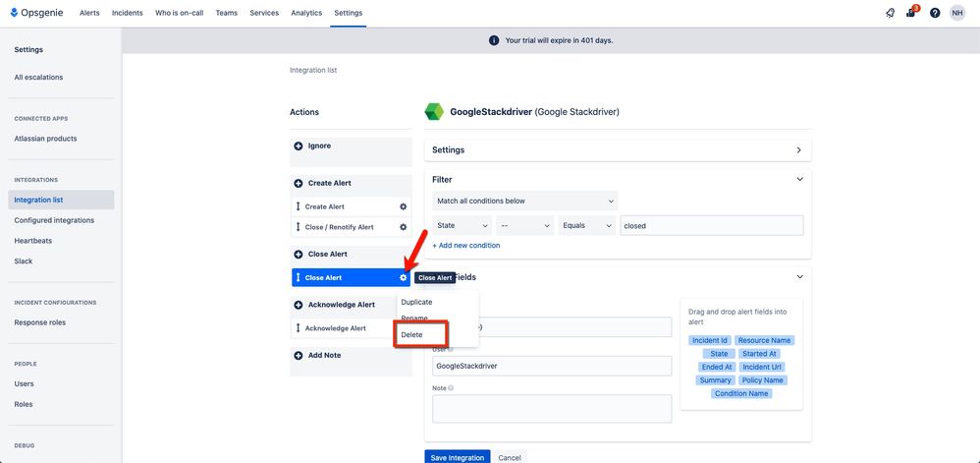Grab drag handle on Acknowledge Alert row
The height and width of the screenshot is (463, 980).
tap(299, 328)
